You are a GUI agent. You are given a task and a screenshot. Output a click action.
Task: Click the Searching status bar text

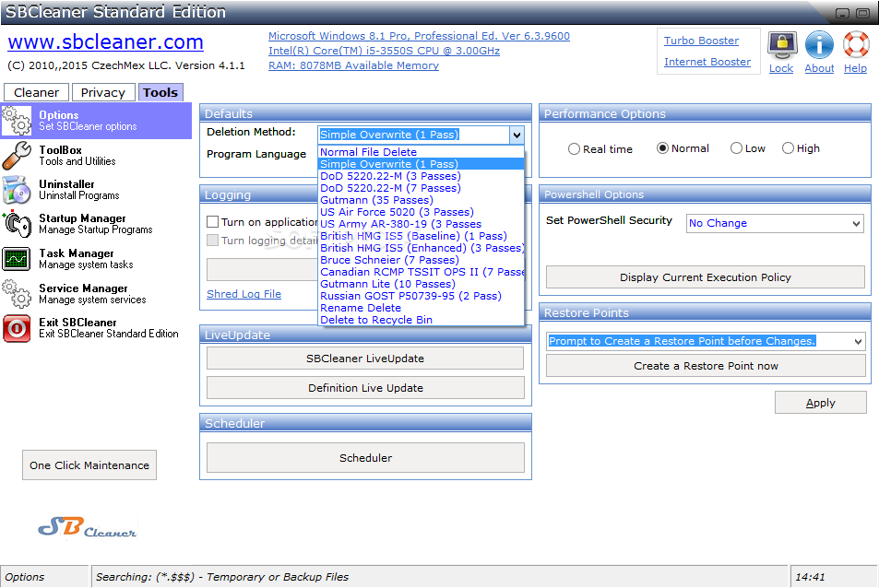[x=222, y=577]
